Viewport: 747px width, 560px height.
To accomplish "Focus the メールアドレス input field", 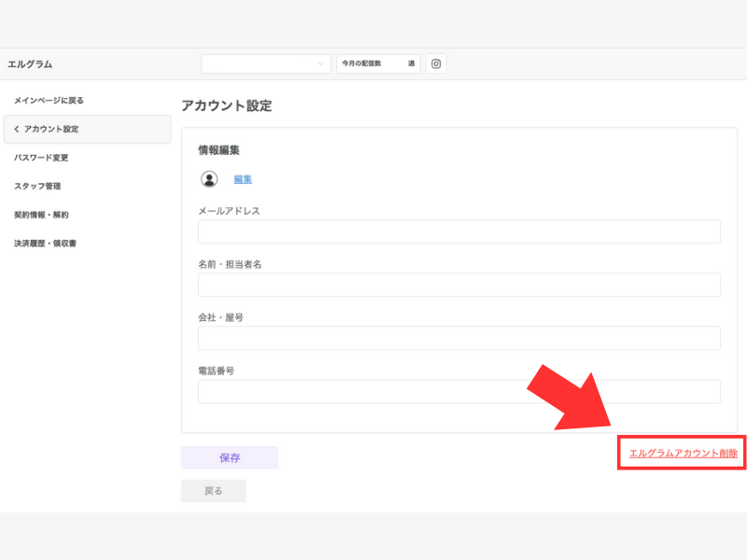I will 459,231.
